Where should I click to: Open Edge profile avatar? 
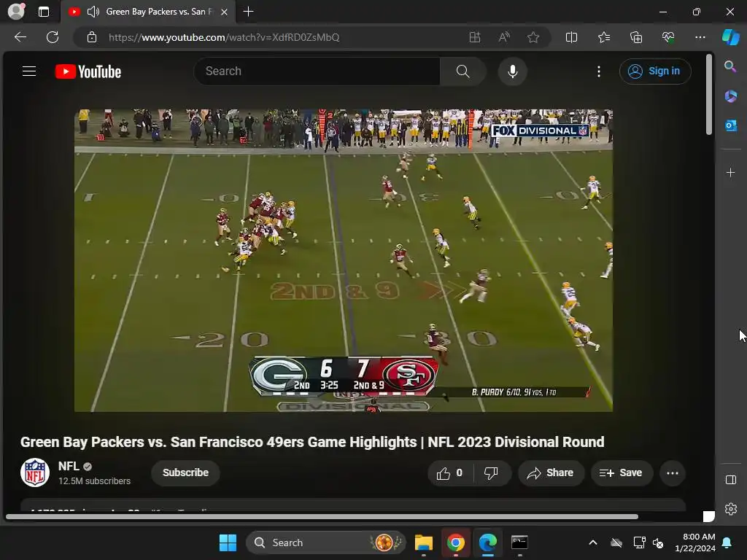pyautogui.click(x=16, y=12)
